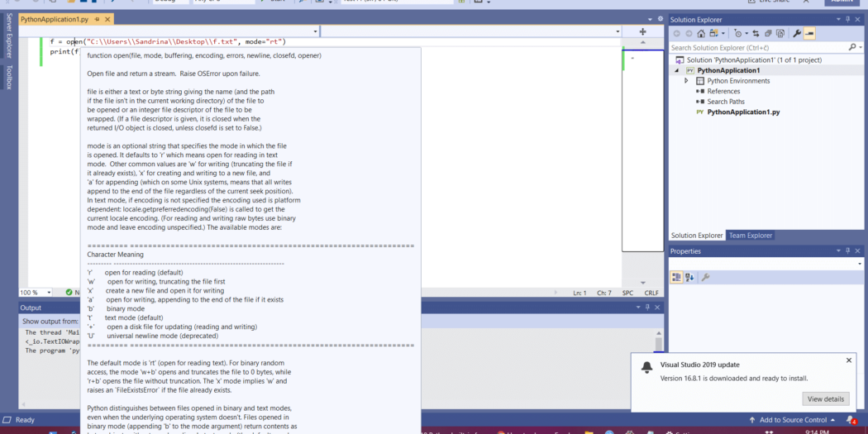
Task: Close the Solution Explorer panel
Action: (857, 19)
